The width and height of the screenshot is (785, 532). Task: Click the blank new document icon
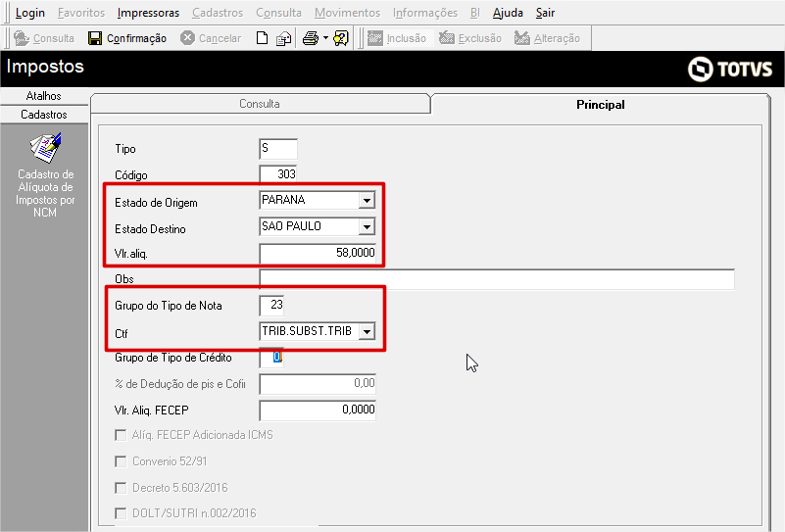point(262,38)
